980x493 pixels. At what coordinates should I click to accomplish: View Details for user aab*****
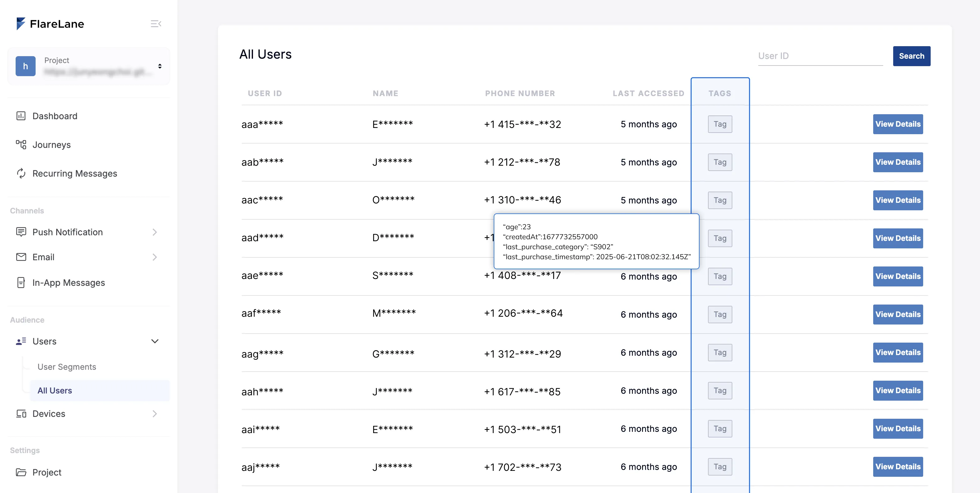898,162
